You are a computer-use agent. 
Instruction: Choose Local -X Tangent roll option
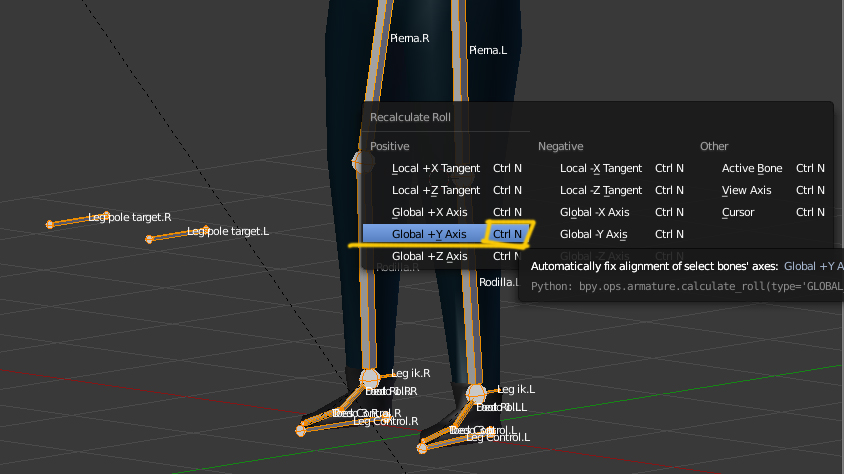tap(614, 168)
